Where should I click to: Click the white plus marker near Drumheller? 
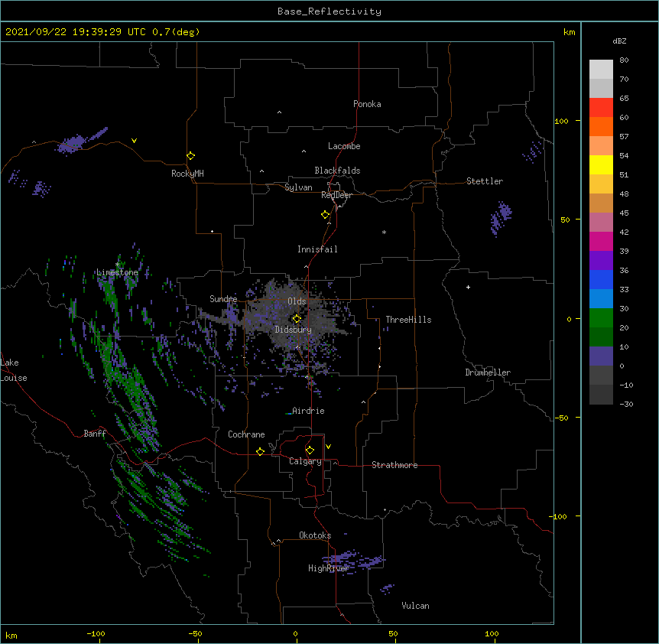click(x=468, y=287)
